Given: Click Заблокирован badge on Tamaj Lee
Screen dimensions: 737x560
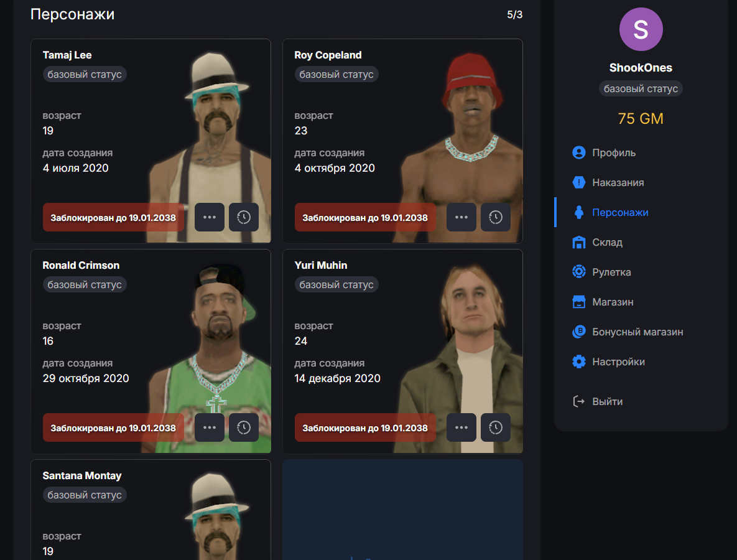Looking at the screenshot, I should coord(113,217).
